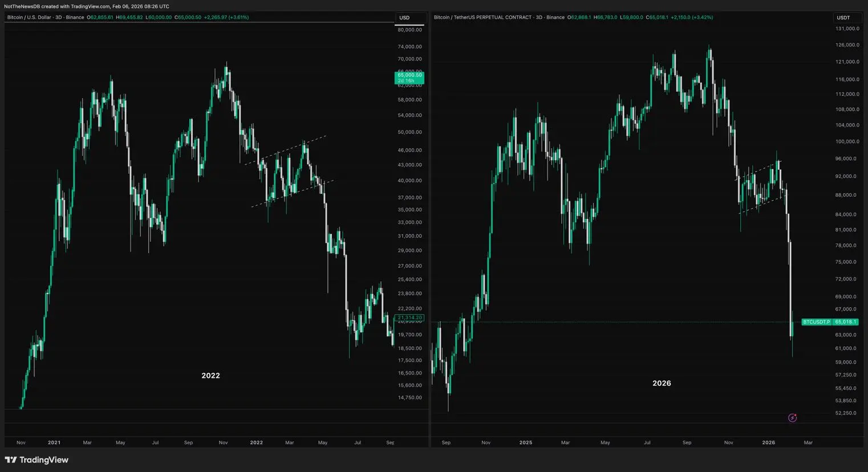Image resolution: width=868 pixels, height=472 pixels.
Task: Click the 2021 label on the time axis
Action: [54, 442]
